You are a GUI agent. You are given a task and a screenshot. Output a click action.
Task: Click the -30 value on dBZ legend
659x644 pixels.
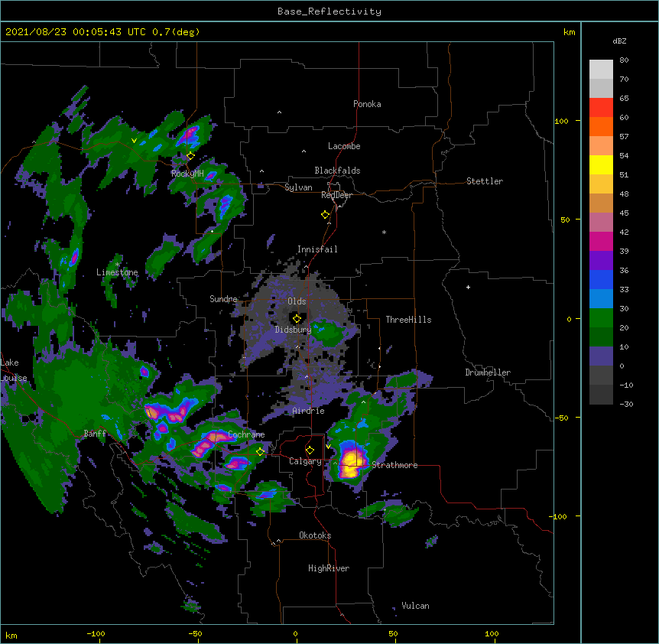626,405
